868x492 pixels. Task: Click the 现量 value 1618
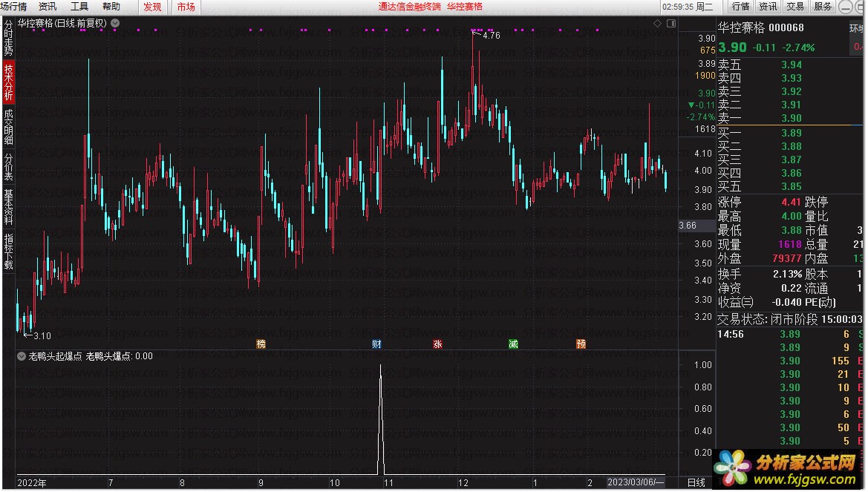coord(789,244)
